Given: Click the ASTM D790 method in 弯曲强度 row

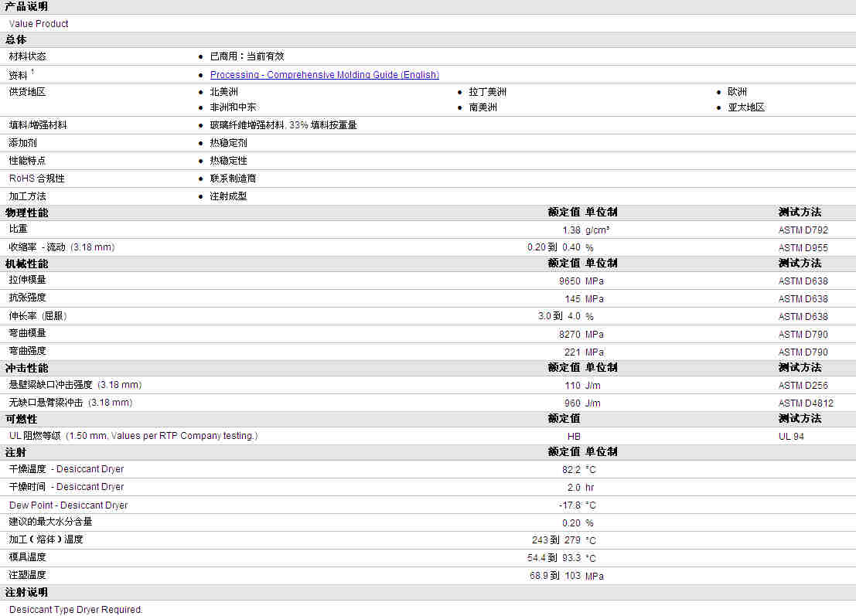Looking at the screenshot, I should pos(803,352).
